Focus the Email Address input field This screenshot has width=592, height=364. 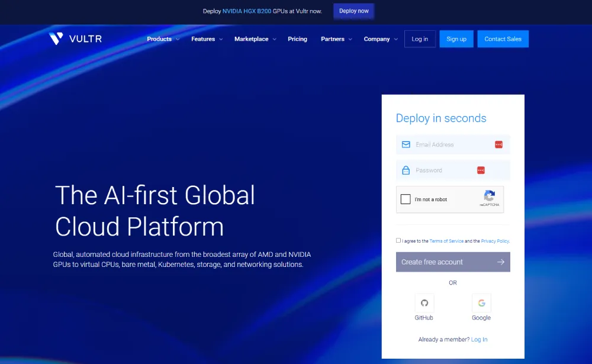(453, 144)
